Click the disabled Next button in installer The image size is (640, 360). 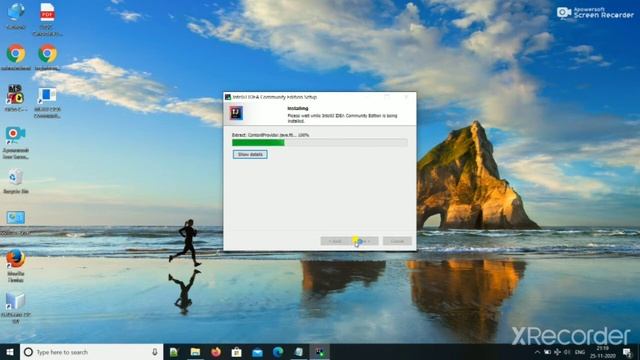pos(364,241)
